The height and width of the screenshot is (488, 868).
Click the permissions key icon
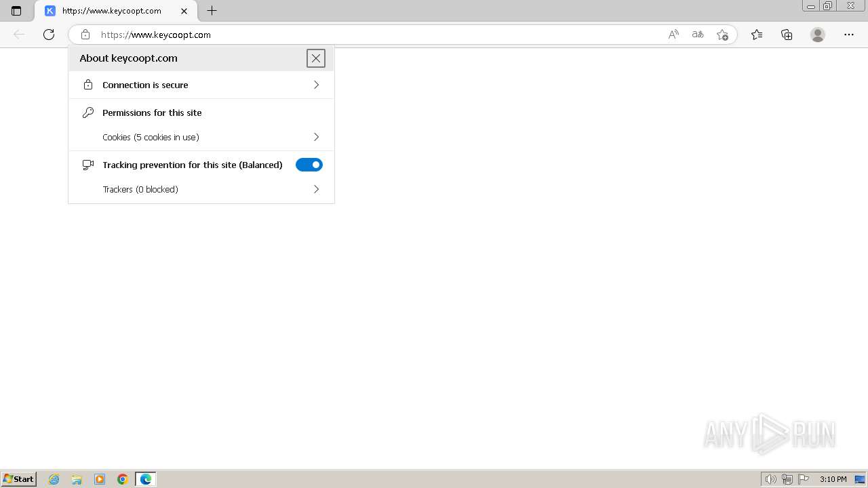click(x=87, y=113)
